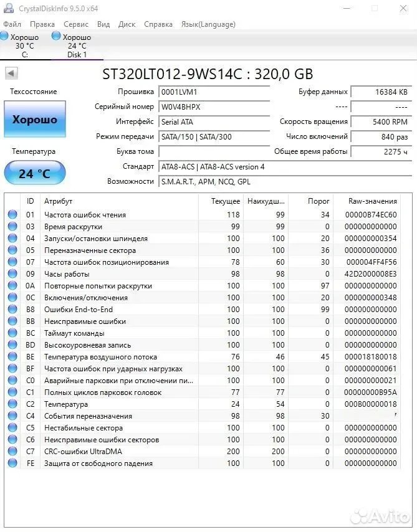The image size is (417, 532).
Task: Open the Язык(Language) menu
Action: (x=208, y=24)
